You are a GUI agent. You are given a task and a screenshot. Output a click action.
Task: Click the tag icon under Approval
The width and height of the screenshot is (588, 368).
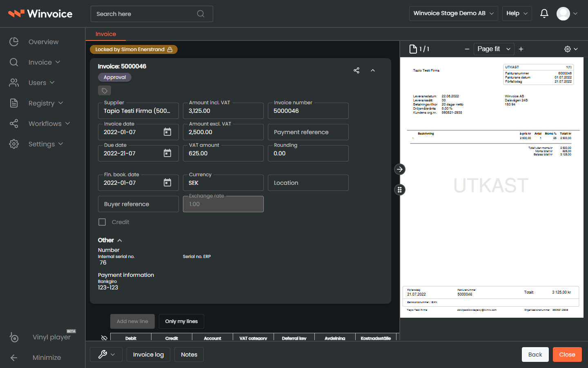(x=105, y=90)
